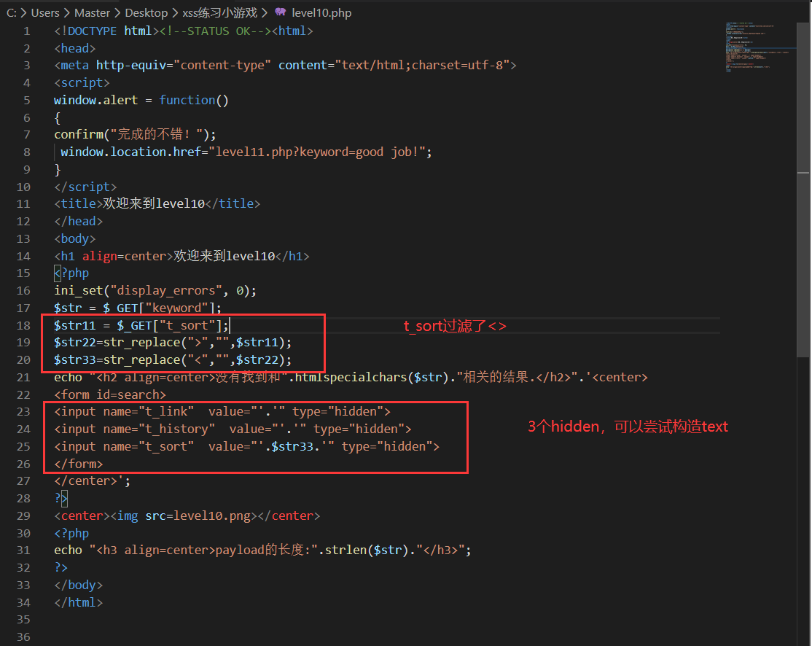Click 'align' attribute in the h1 tag
Image resolution: width=812 pixels, height=646 pixels.
[99, 256]
